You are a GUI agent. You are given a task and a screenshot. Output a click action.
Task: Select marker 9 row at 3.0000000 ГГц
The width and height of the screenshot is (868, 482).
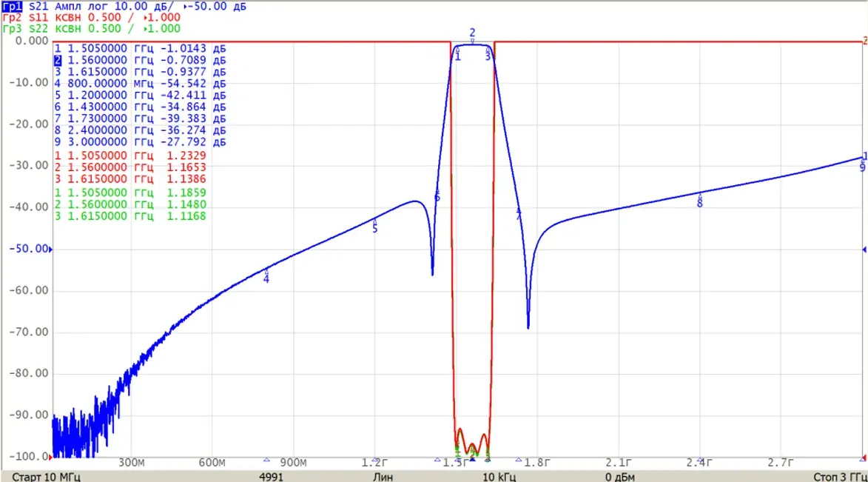click(140, 141)
